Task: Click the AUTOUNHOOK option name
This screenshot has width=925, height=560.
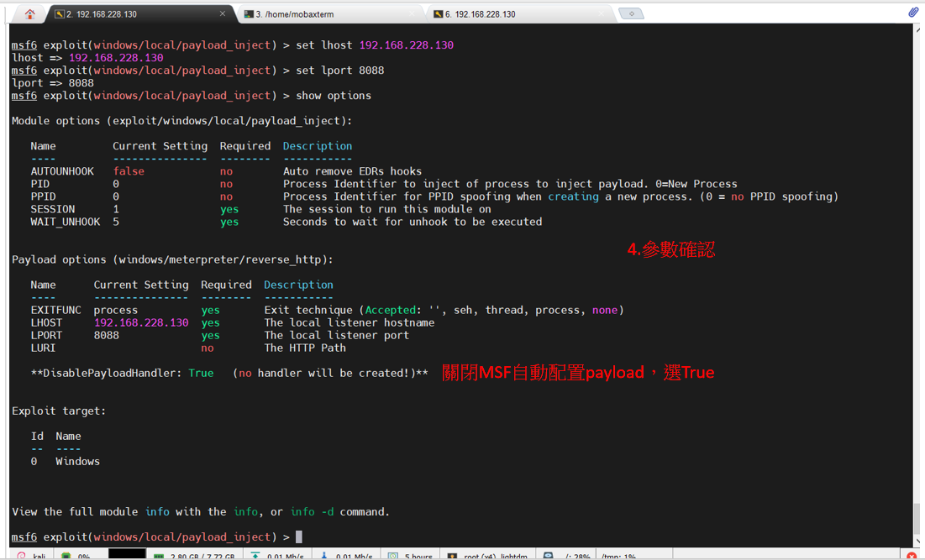Action: pyautogui.click(x=62, y=171)
